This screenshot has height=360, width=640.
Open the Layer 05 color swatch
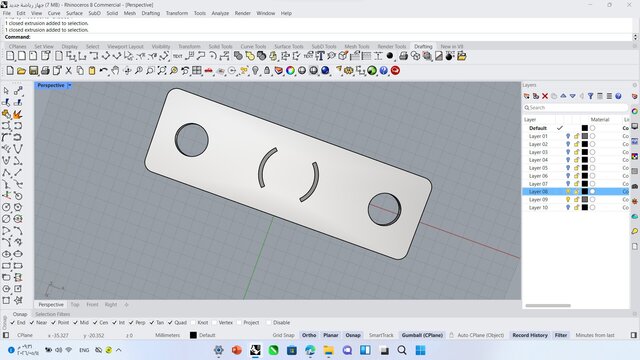tap(585, 168)
